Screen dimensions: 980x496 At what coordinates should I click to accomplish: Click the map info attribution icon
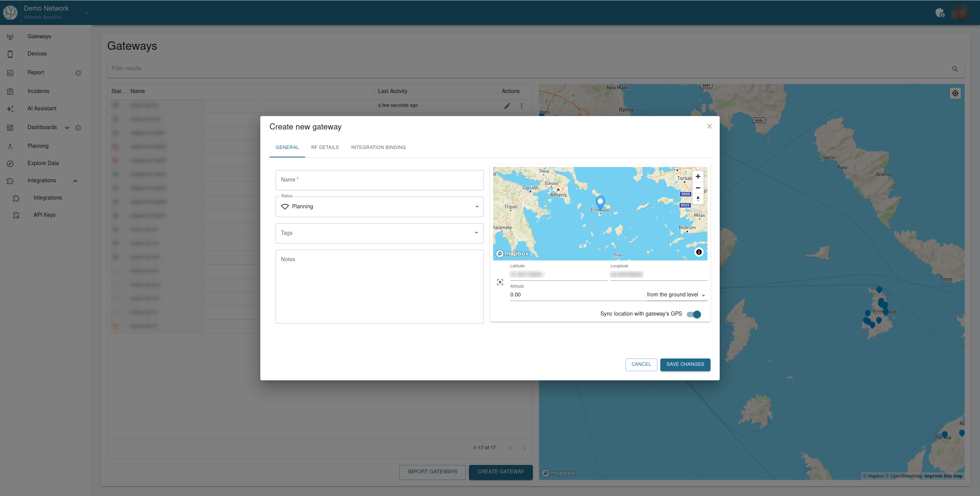click(x=699, y=252)
